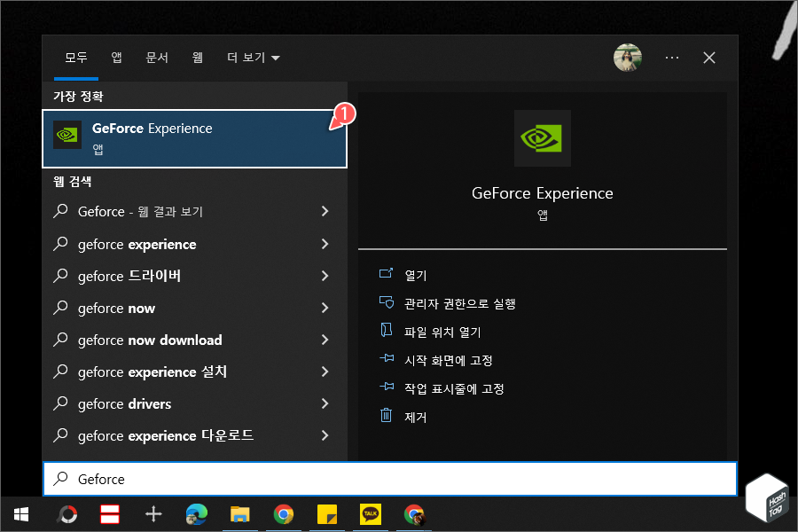
Task: Click the large GeForce Experience logo in right panel
Action: [x=542, y=137]
